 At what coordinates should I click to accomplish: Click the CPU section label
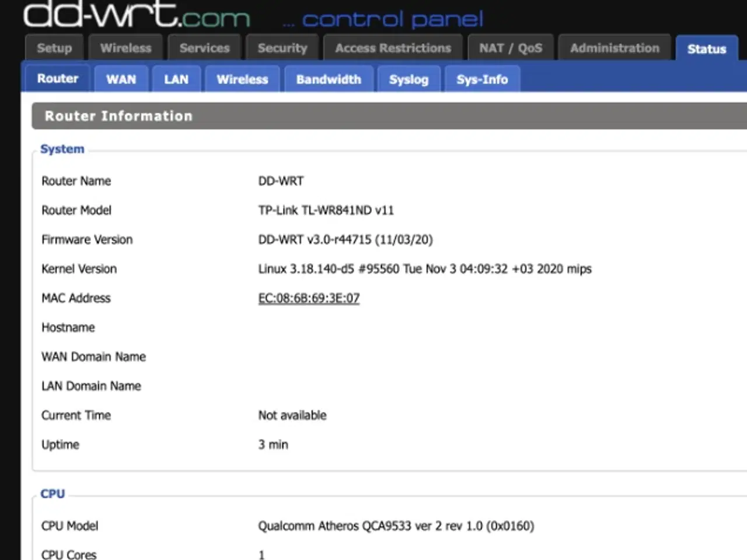coord(52,494)
